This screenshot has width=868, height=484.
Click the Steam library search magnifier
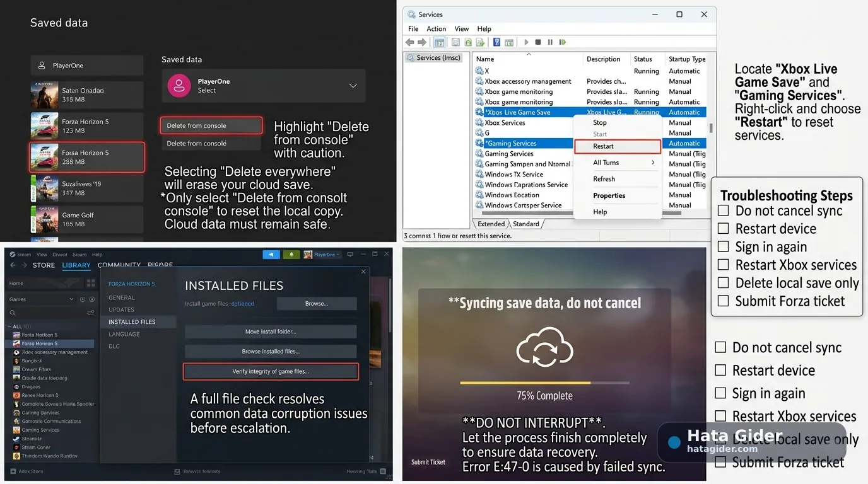pyautogui.click(x=13, y=313)
